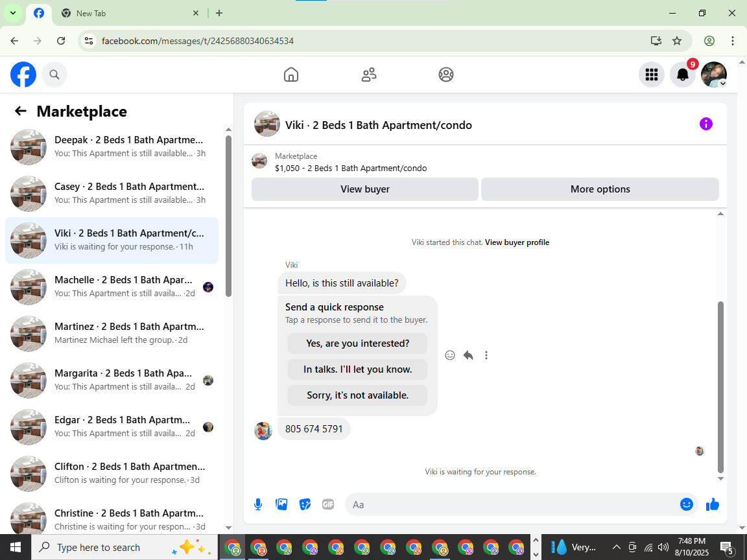This screenshot has height=560, width=747.
Task: Show hidden system tray icons
Action: [616, 547]
